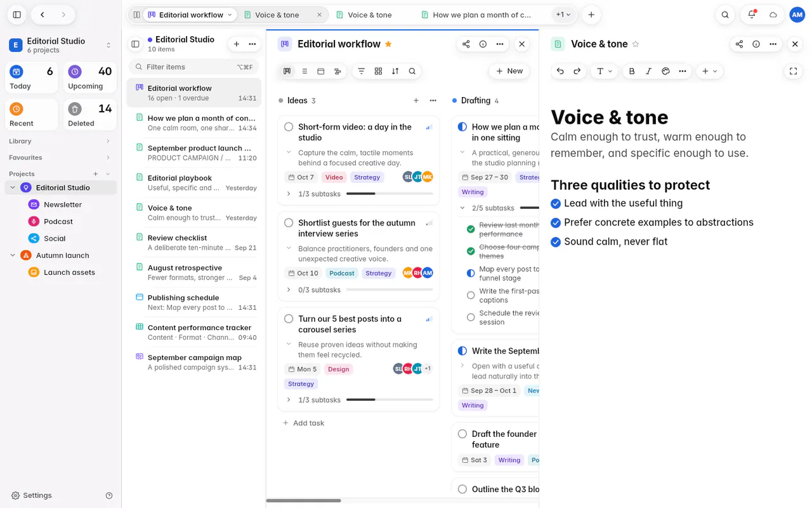Open sort options in Editorial workflow toolbar

[x=395, y=71]
